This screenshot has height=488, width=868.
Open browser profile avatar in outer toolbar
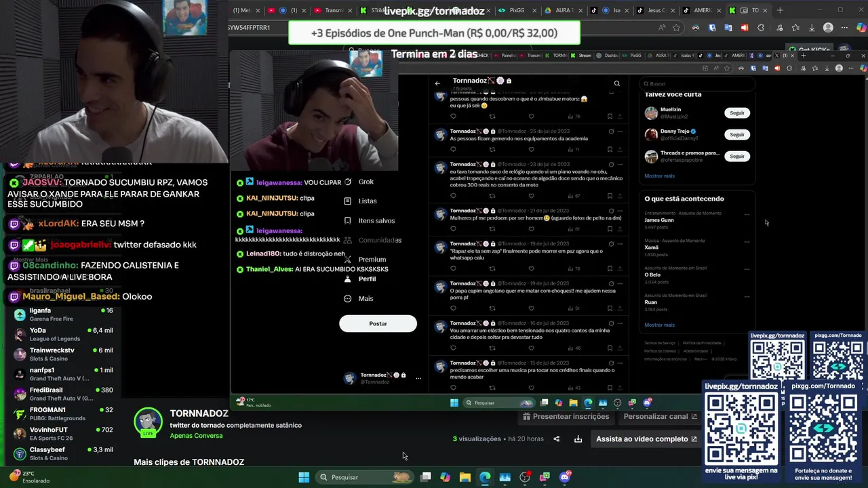click(828, 28)
